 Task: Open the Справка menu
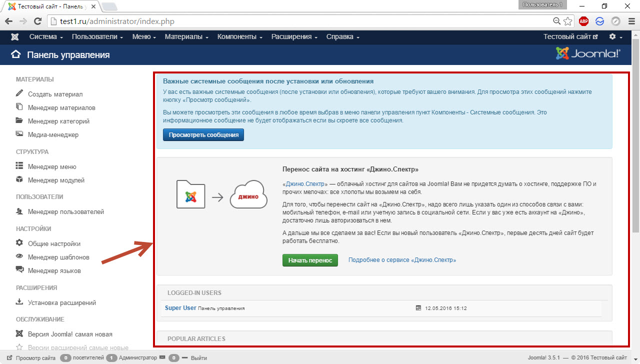[342, 37]
